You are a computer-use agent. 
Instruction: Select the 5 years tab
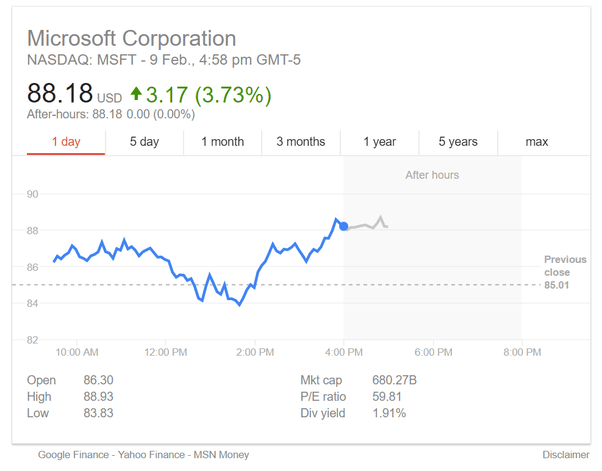458,142
